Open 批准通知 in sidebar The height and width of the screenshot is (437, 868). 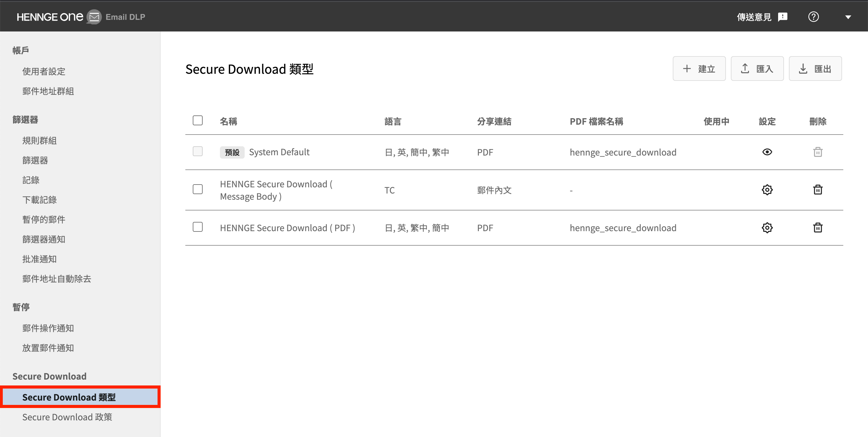point(40,259)
